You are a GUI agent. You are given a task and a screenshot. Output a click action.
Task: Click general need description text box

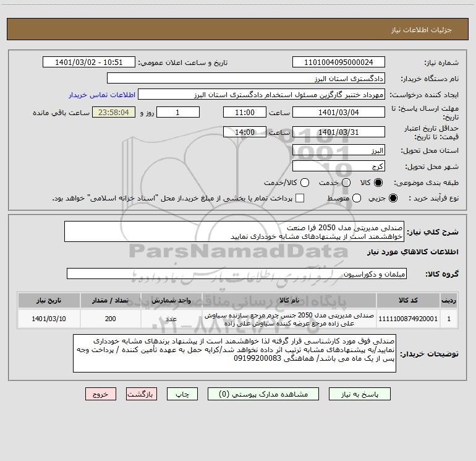[234, 232]
